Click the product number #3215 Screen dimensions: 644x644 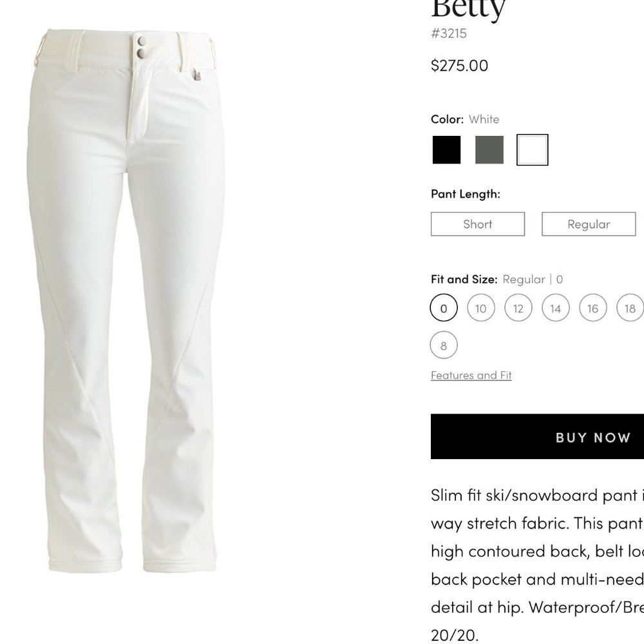click(x=449, y=33)
